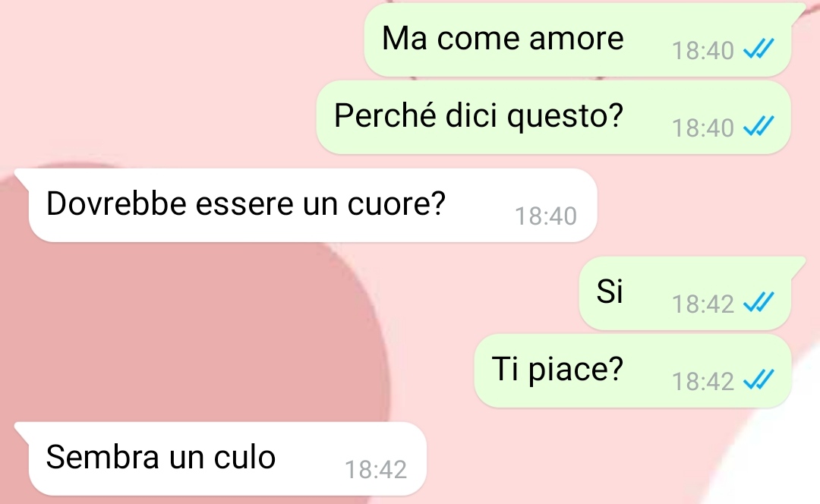Click read-receipt ticks on 'Ma come amore'
Image resolution: width=820 pixels, height=504 pixels.
[x=758, y=49]
